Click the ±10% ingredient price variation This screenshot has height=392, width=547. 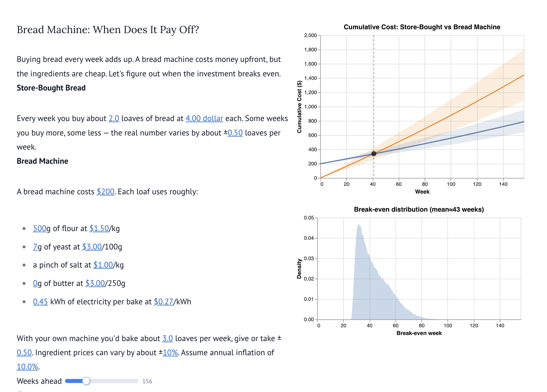170,353
